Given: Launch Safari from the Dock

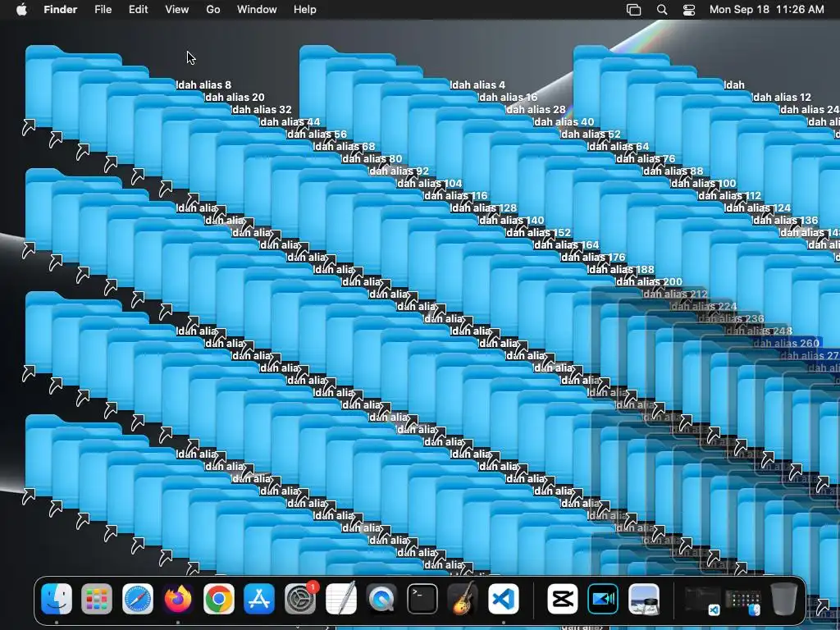Looking at the screenshot, I should click(138, 598).
